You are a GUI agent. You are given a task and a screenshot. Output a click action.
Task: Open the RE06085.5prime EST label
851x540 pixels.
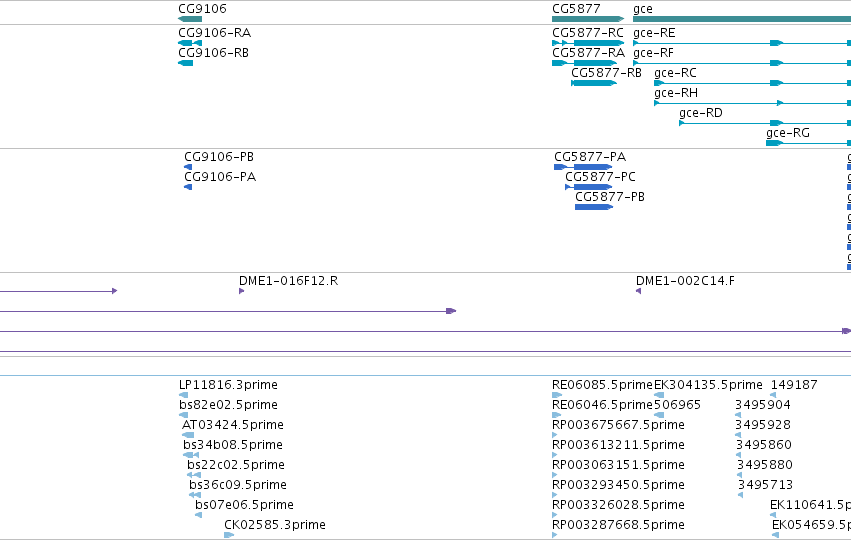click(602, 384)
